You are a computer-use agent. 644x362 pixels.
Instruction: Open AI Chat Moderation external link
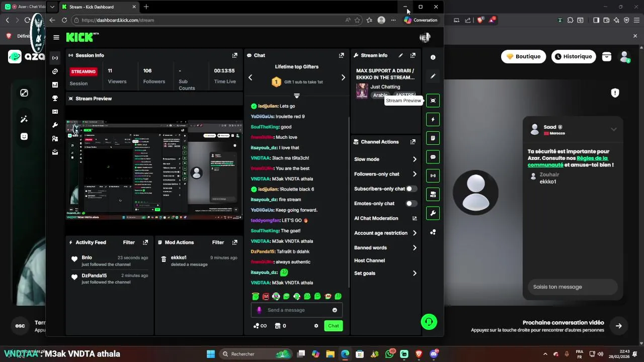pos(415,218)
